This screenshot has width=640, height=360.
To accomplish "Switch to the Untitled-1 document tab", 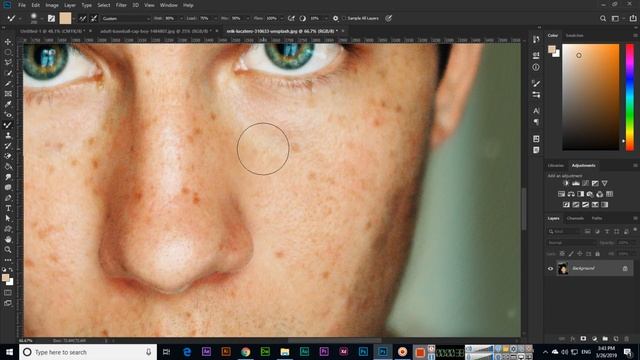I will 52,31.
